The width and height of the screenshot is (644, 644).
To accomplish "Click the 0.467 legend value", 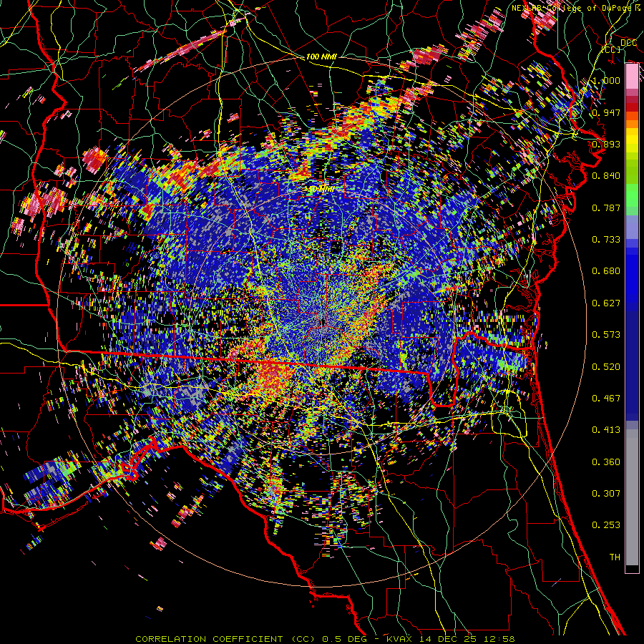I will click(606, 399).
